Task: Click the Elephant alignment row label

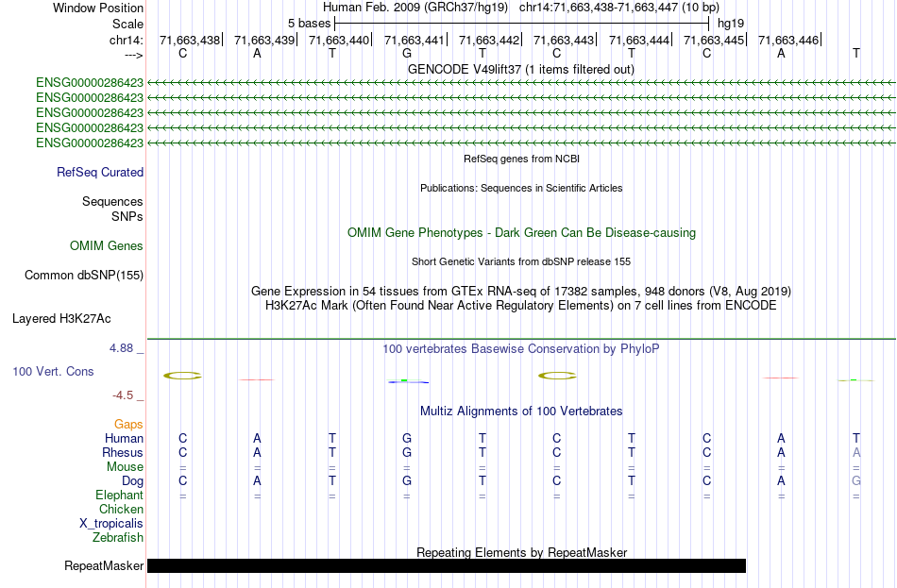Action: click(x=119, y=496)
